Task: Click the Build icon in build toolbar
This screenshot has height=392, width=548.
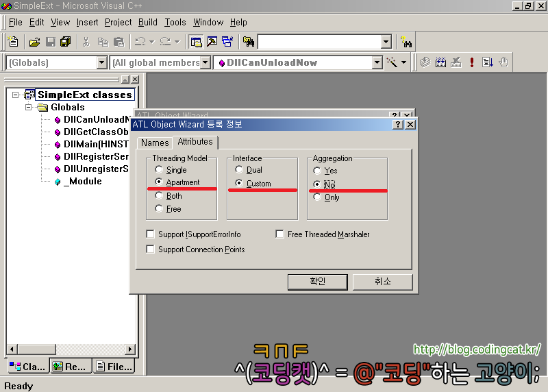Action: (x=440, y=62)
